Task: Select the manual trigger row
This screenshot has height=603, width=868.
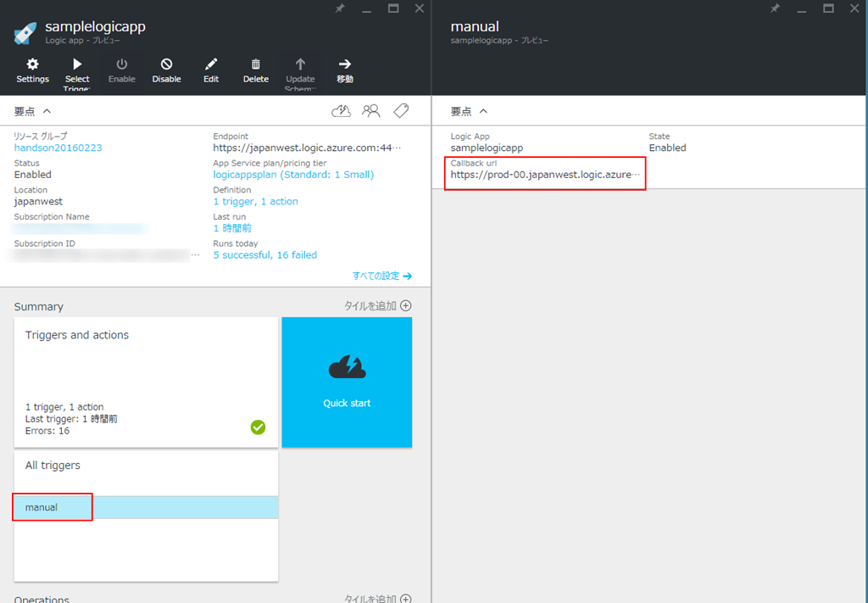Action: (x=146, y=507)
